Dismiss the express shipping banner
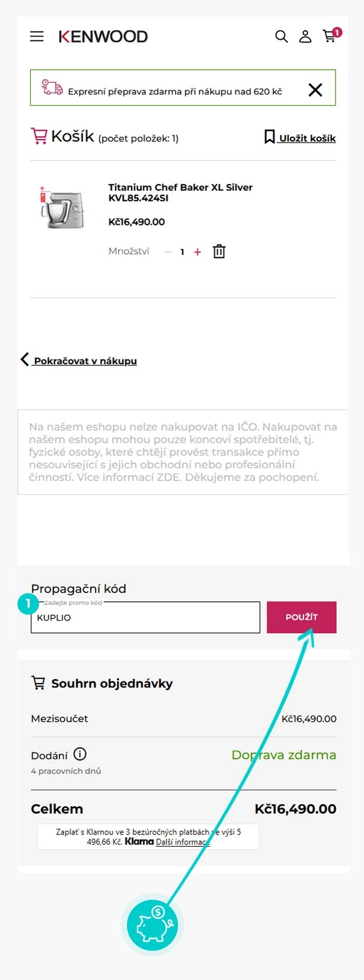The image size is (364, 980). click(315, 90)
